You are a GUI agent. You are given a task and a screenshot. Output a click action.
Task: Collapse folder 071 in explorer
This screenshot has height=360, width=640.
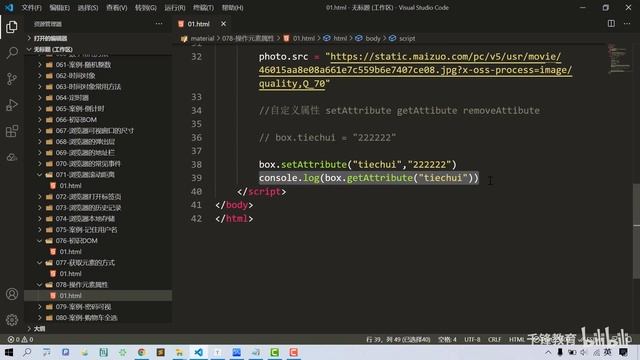point(40,175)
